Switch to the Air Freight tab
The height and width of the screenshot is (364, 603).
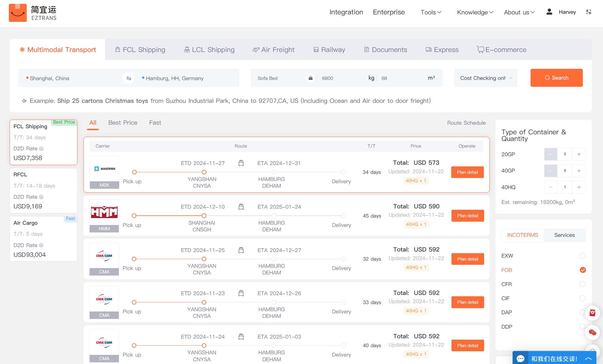pyautogui.click(x=273, y=50)
